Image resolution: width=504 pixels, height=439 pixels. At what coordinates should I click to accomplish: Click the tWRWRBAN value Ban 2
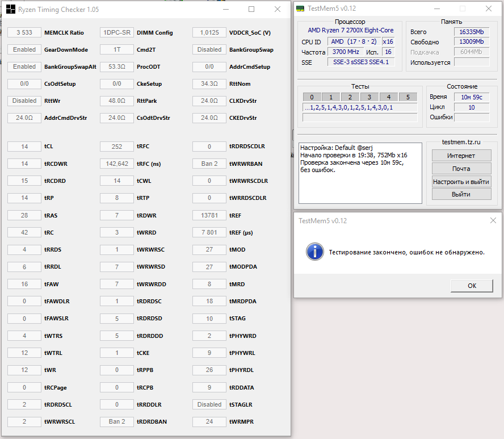click(x=209, y=164)
